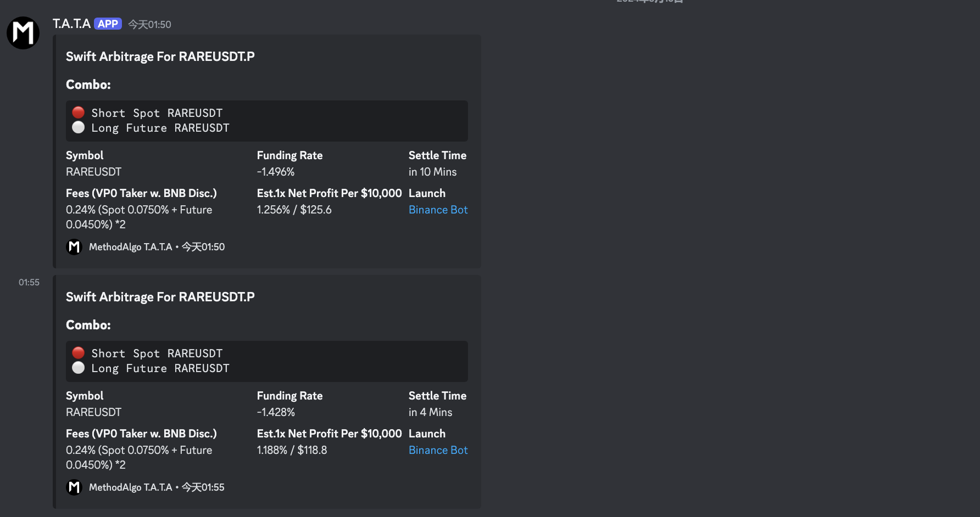Click the 1.188% / $118.8 net profit value
980x517 pixels.
pyautogui.click(x=292, y=450)
